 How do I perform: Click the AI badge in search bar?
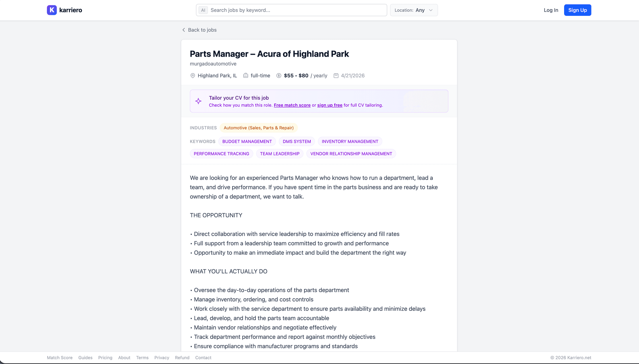[203, 10]
